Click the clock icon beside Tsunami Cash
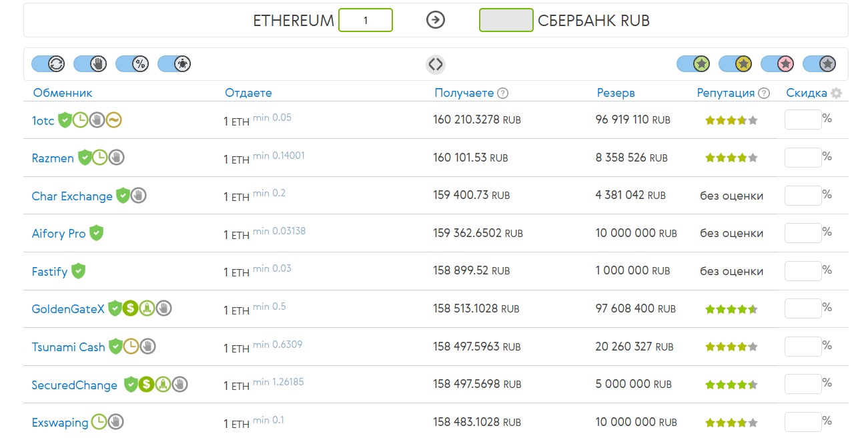868x440 pixels. [x=131, y=347]
